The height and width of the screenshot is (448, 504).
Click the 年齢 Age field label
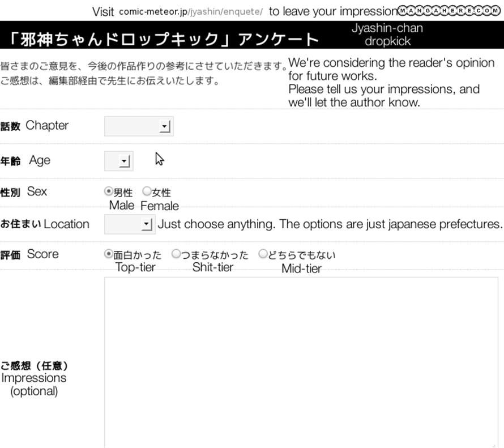click(x=25, y=161)
